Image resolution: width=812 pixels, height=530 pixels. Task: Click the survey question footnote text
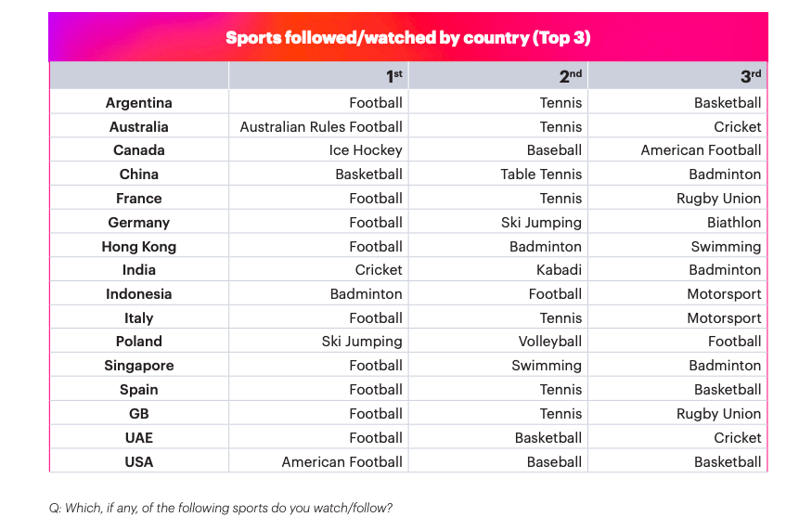pos(221,508)
